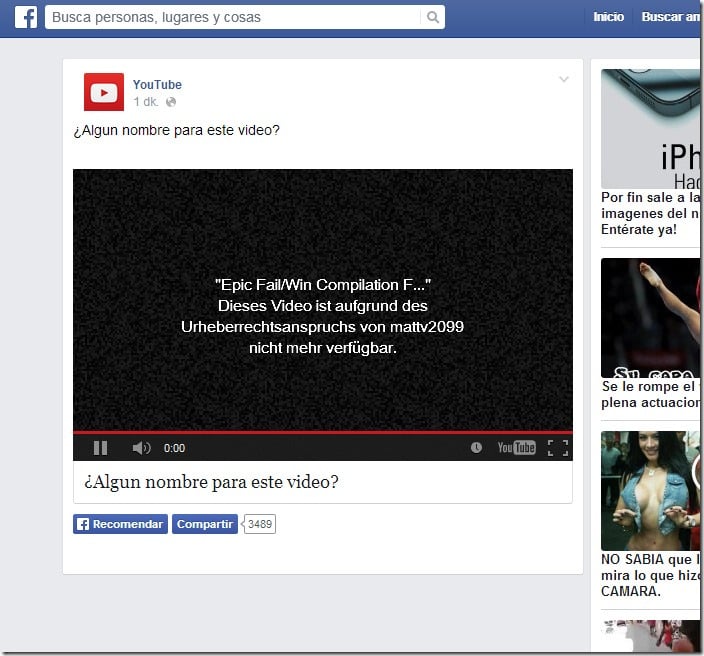This screenshot has height=656, width=704.
Task: Open the ¿Algun nombre para este video? title link
Action: point(211,482)
